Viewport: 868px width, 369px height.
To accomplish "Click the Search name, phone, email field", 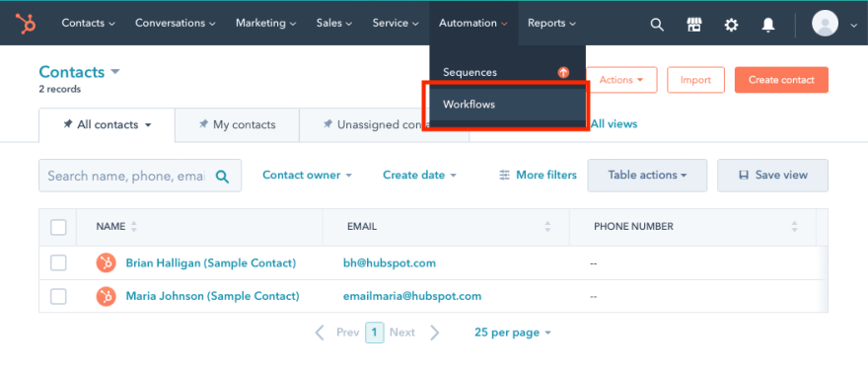I will tap(139, 176).
